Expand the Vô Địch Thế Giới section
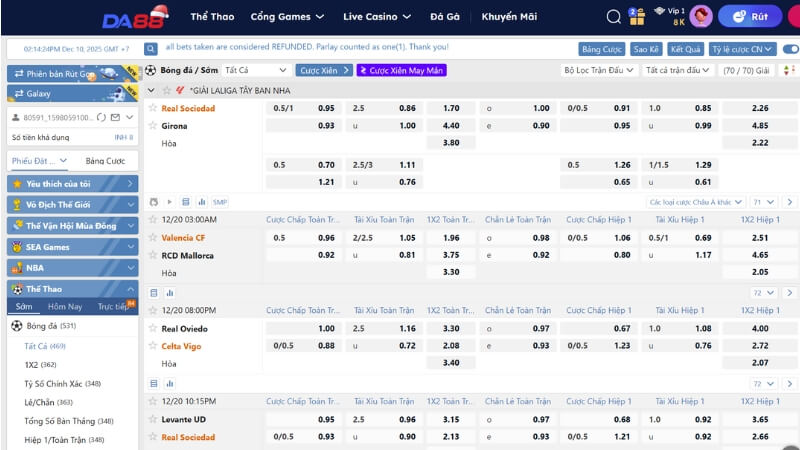800x450 pixels. (72, 205)
